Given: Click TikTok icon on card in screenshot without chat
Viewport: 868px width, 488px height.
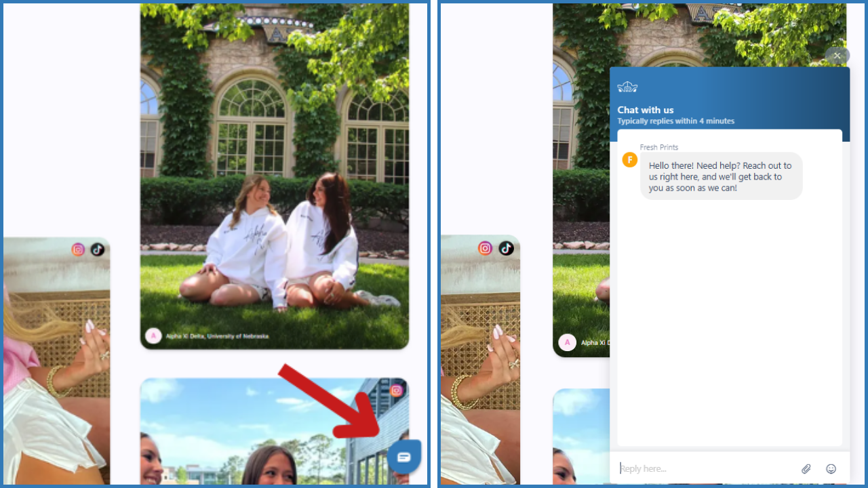Looking at the screenshot, I should coord(98,249).
